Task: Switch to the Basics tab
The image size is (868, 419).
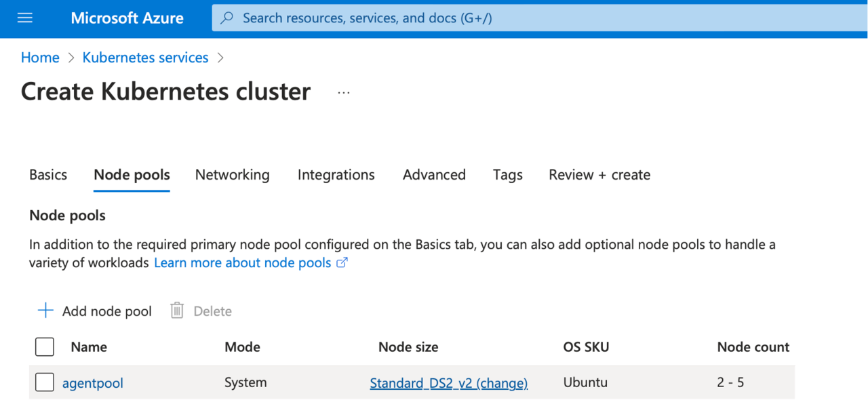Action: point(48,175)
